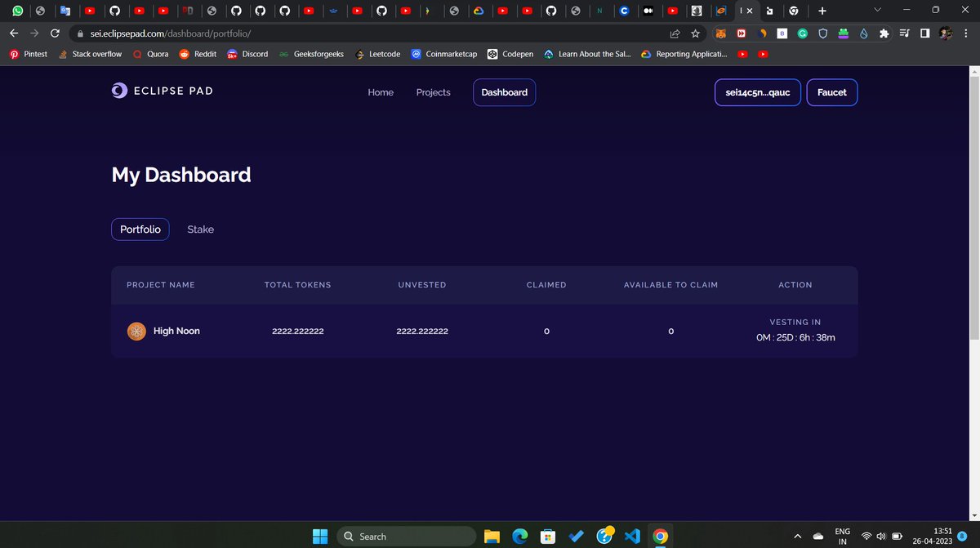This screenshot has height=548, width=980.
Task: Open the Quora bookmark
Action: click(x=150, y=54)
